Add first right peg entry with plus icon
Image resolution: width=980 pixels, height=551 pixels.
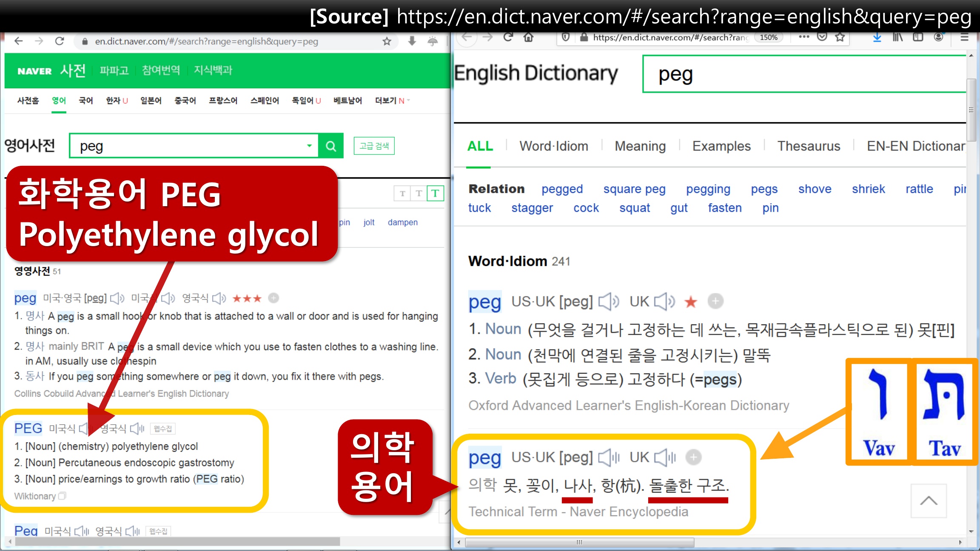pyautogui.click(x=716, y=301)
